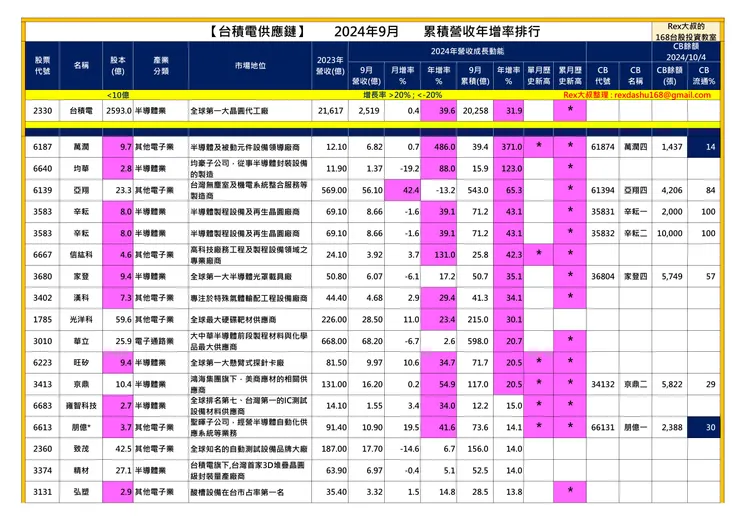
Task: Click CB code 66131
Action: point(603,427)
